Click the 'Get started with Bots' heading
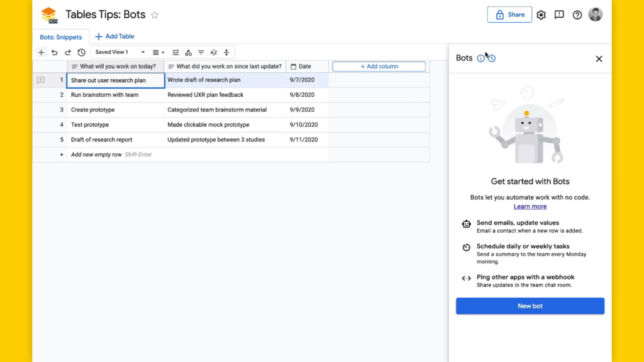Screen dimensions: 644x362 point(530,182)
